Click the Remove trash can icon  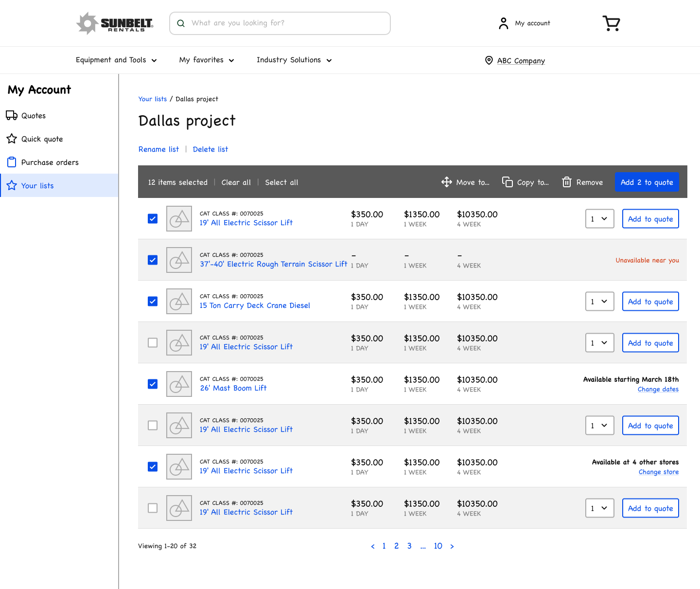click(x=566, y=182)
